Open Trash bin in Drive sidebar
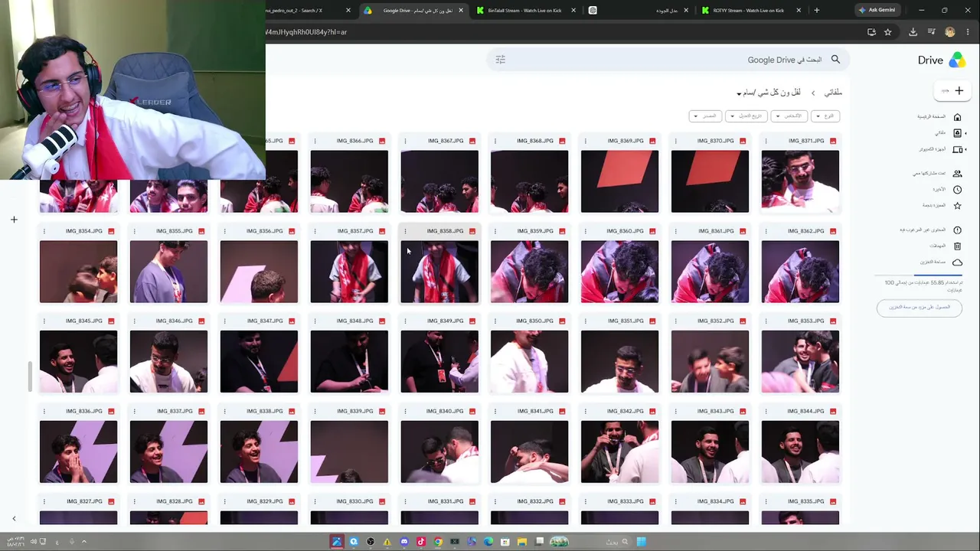 click(x=957, y=246)
